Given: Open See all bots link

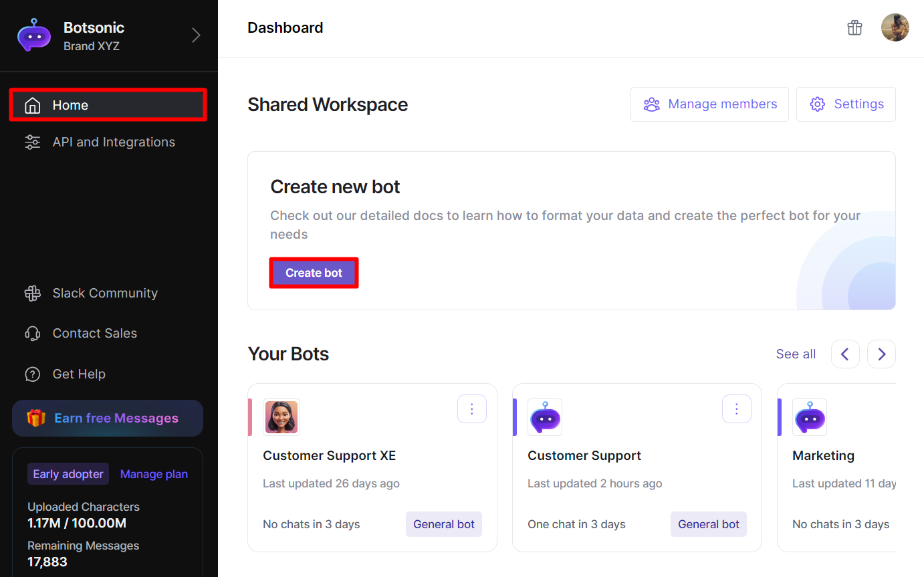Looking at the screenshot, I should 796,354.
